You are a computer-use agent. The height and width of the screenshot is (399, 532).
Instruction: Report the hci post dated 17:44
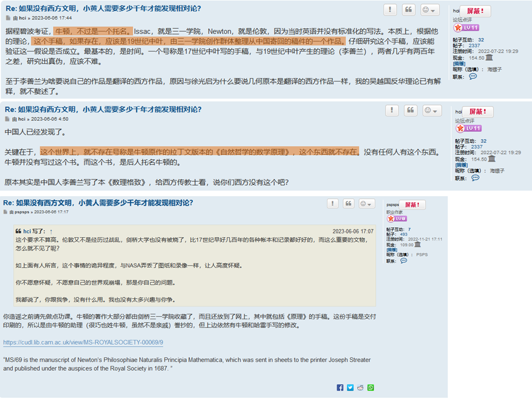pos(390,9)
